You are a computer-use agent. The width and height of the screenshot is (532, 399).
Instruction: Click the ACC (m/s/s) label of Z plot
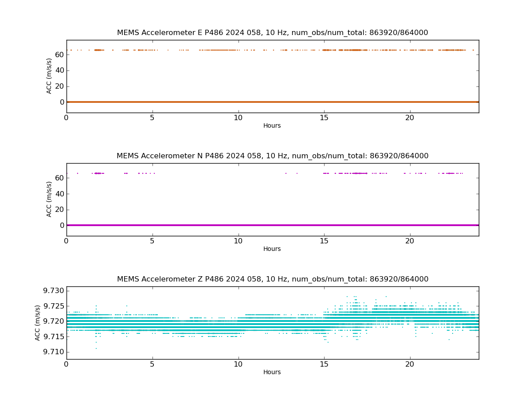pyautogui.click(x=38, y=322)
